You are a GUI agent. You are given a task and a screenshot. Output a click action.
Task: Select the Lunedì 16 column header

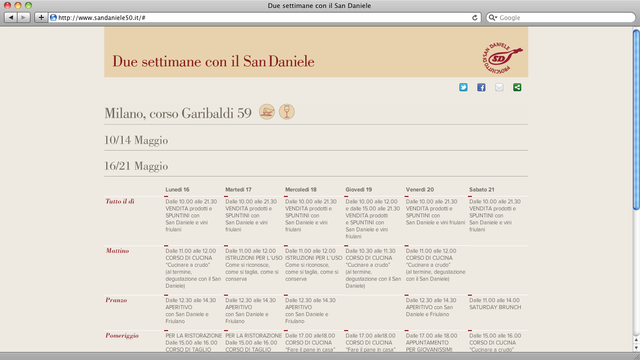[x=177, y=189]
